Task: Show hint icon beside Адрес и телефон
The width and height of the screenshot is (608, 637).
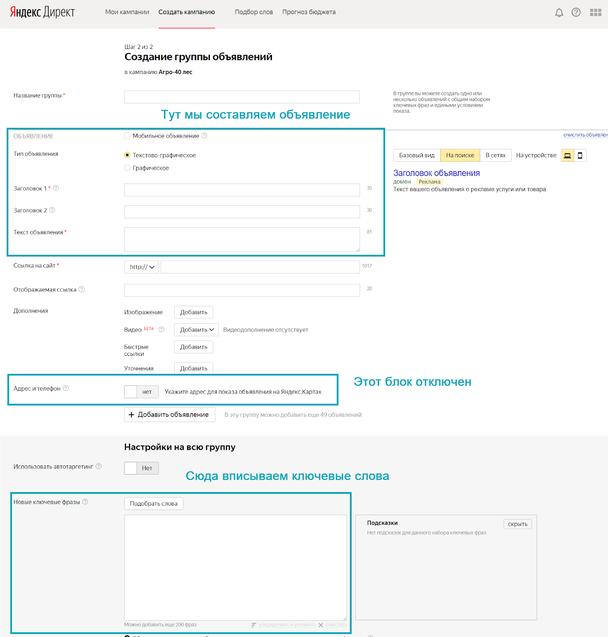Action: 66,388
